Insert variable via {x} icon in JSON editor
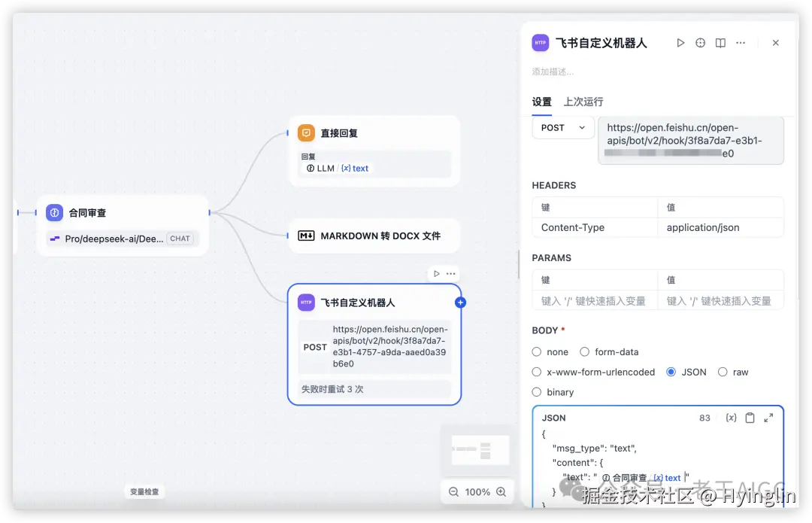This screenshot has height=523, width=812. 732,418
